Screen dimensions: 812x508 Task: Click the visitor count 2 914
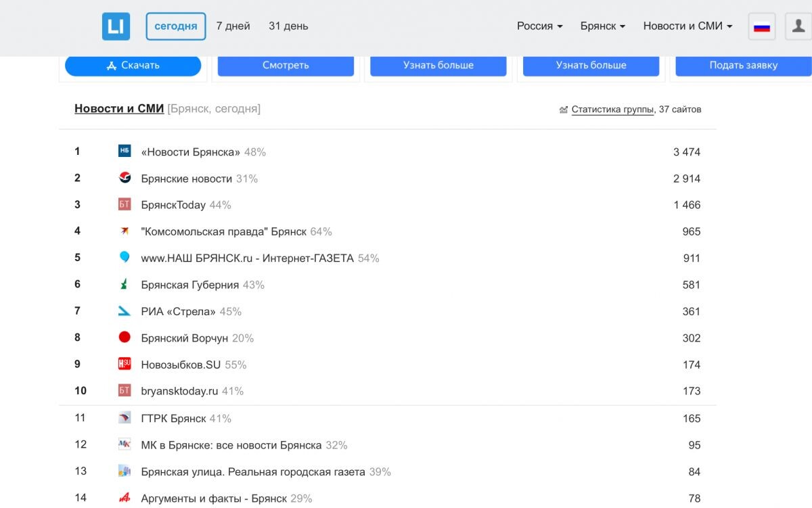pyautogui.click(x=687, y=179)
